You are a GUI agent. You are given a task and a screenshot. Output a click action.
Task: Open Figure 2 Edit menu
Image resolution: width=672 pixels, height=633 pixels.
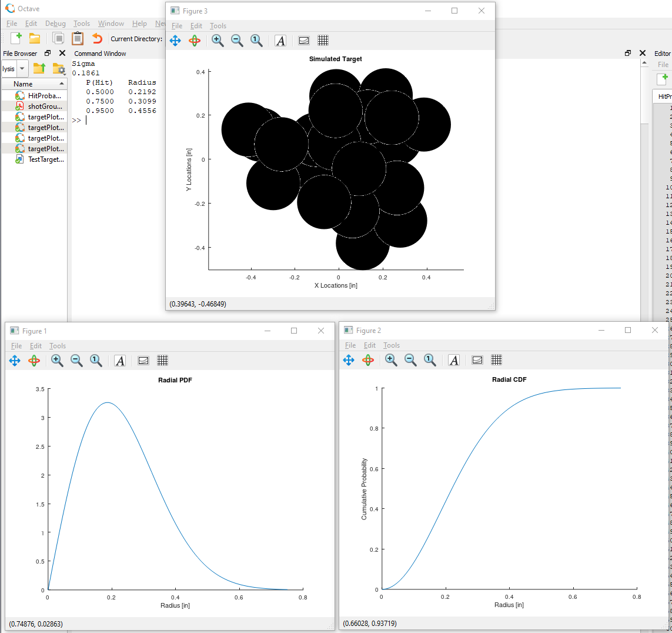point(369,345)
